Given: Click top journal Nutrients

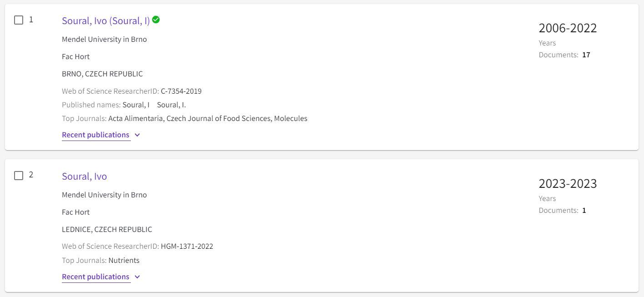Looking at the screenshot, I should [x=124, y=261].
